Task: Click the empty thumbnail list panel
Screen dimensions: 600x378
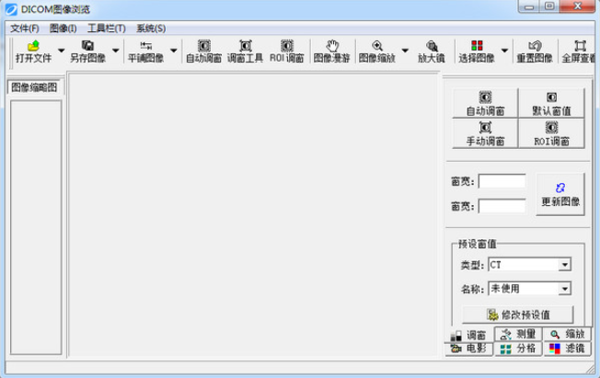Action: point(36,227)
